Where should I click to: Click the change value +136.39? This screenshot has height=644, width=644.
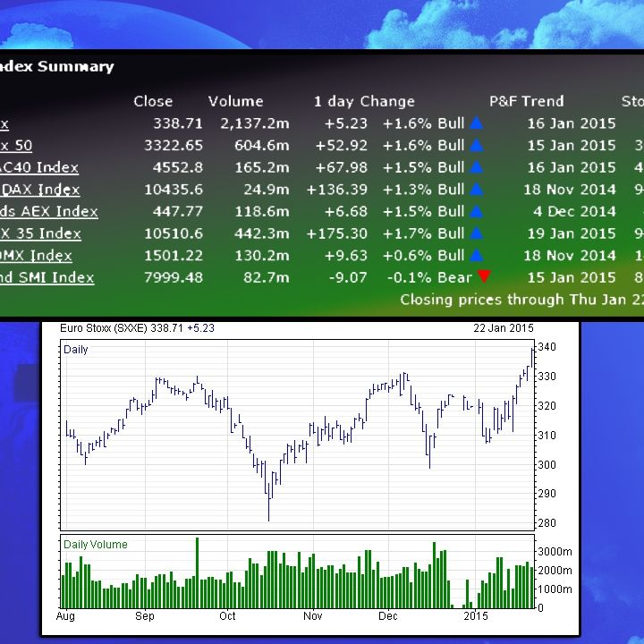tap(337, 190)
